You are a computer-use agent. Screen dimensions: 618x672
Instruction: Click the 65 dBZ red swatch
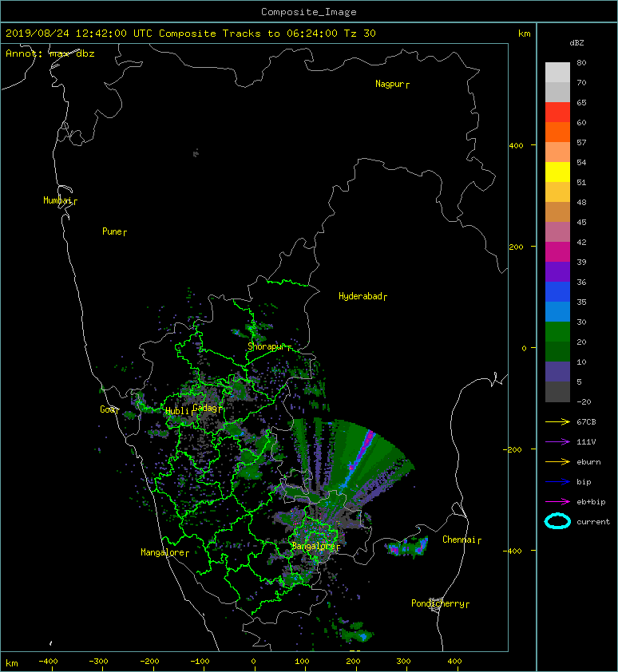click(557, 112)
